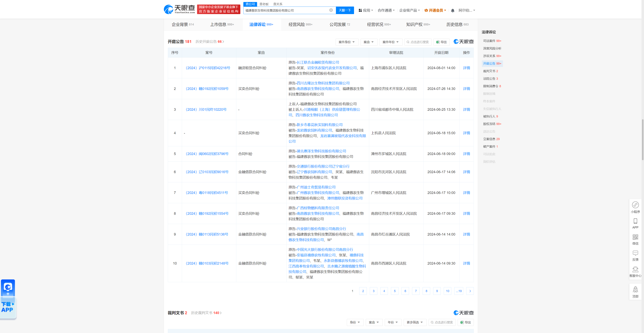
Task: Click the 裁判文书 search box 点击进行搜索
Action: click(x=442, y=322)
